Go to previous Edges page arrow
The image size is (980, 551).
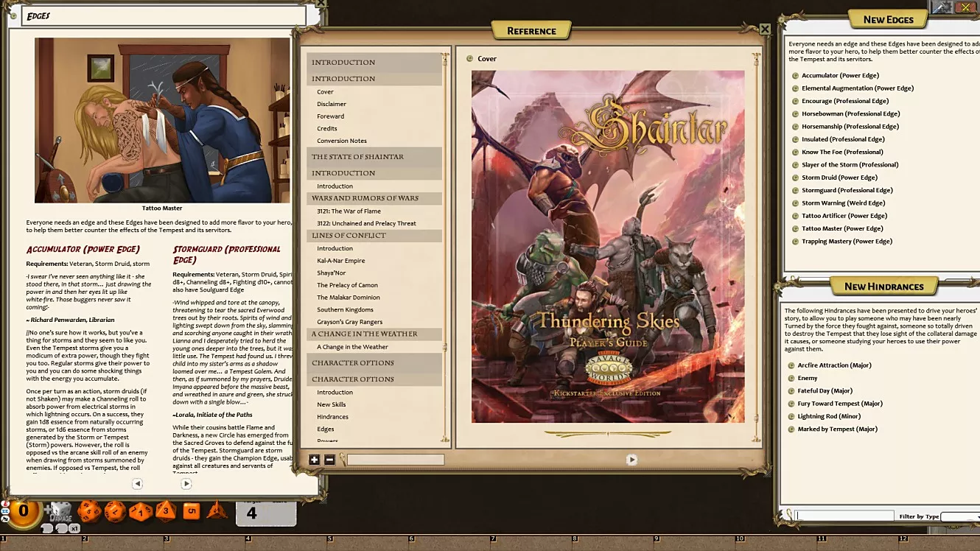tap(137, 484)
